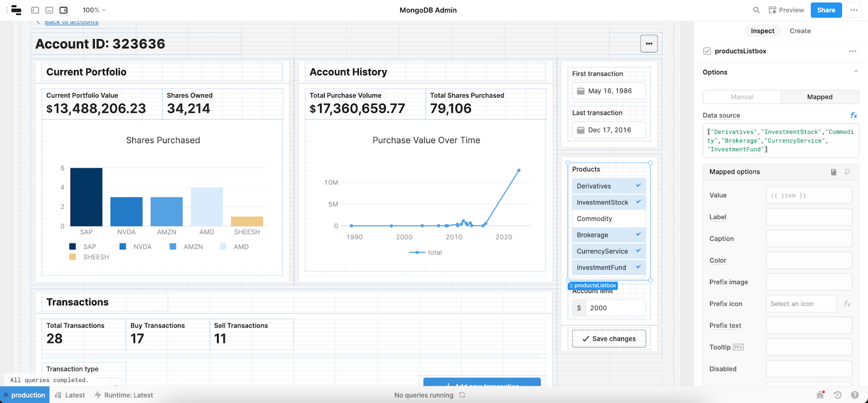The width and height of the screenshot is (868, 403).
Task: Toggle the Brokerage product option
Action: coord(609,235)
